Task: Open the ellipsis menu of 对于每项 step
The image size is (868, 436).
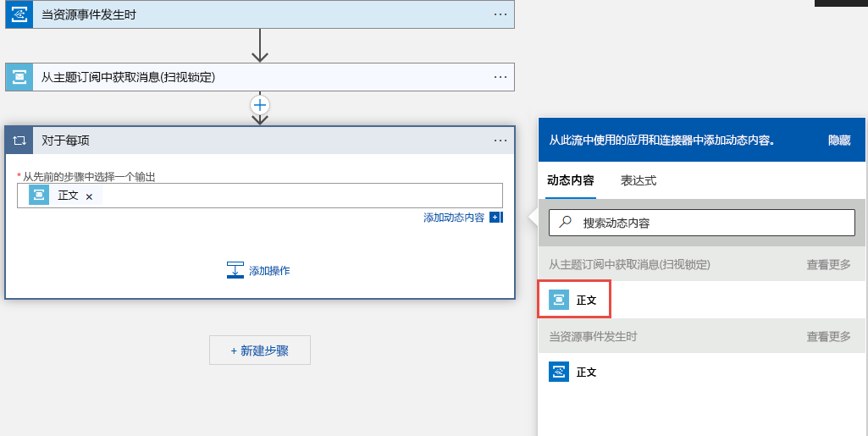Action: coord(500,141)
